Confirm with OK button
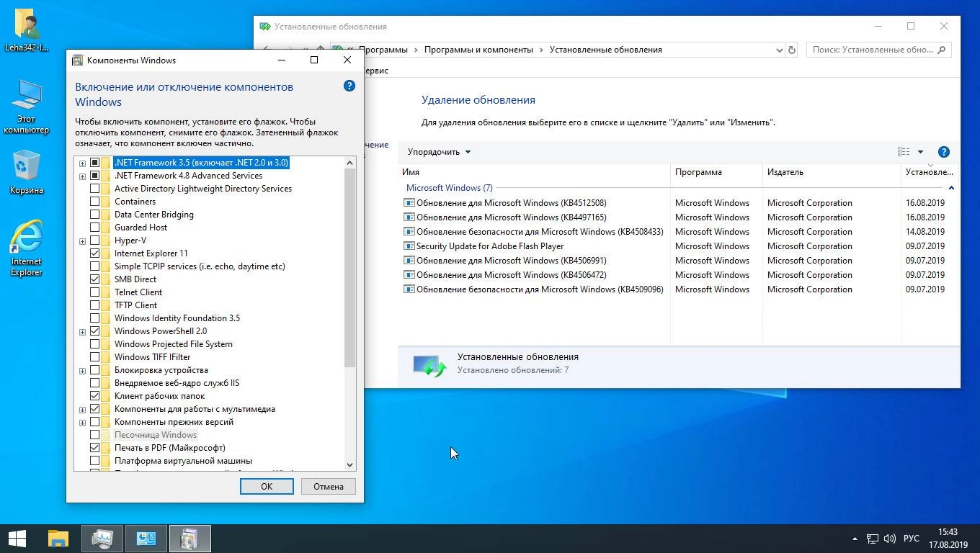The image size is (980, 553). 267,487
